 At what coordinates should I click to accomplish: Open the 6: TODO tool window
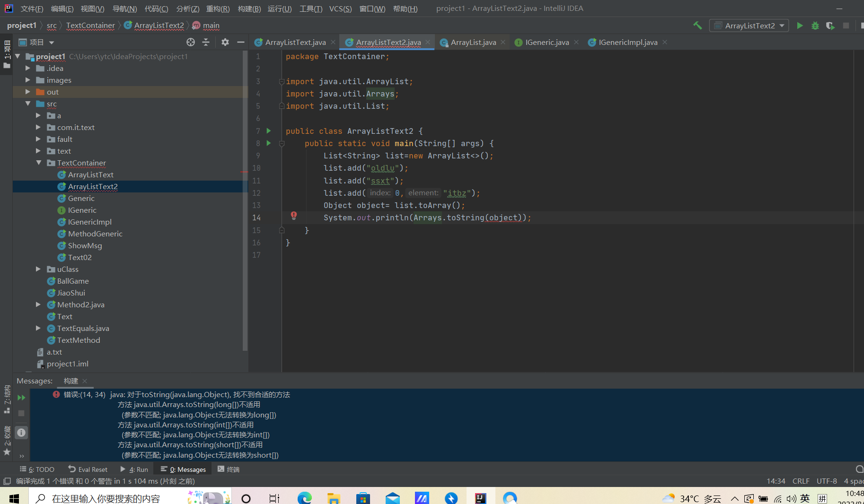point(37,469)
